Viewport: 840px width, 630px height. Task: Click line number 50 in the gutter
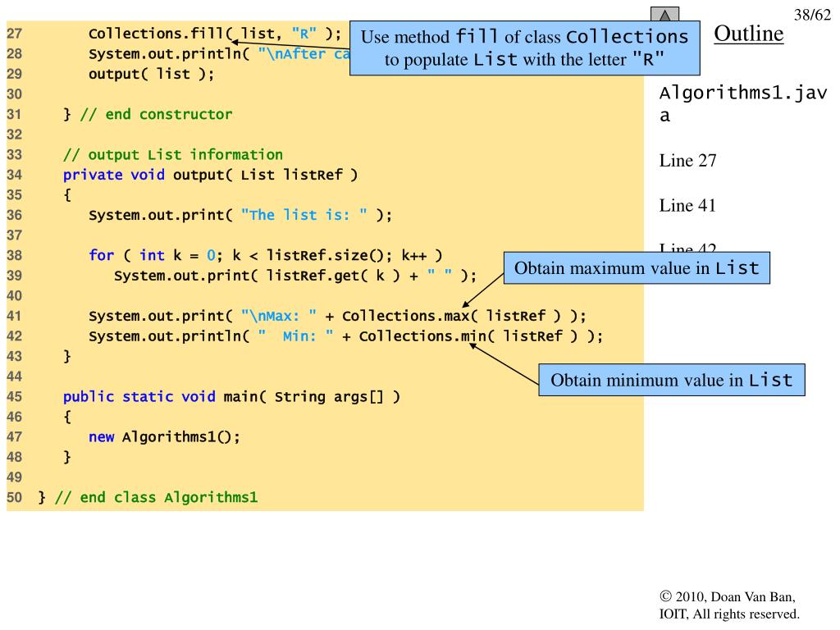coord(15,497)
